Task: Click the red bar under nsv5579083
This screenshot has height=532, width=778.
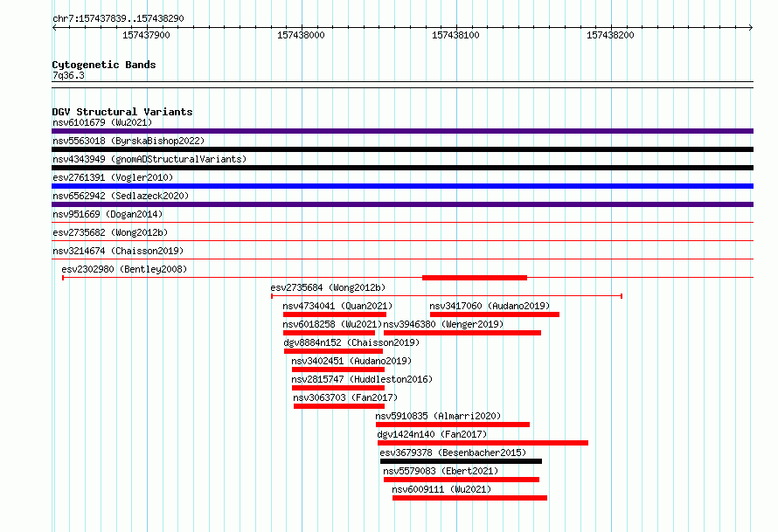Action: [x=462, y=480]
